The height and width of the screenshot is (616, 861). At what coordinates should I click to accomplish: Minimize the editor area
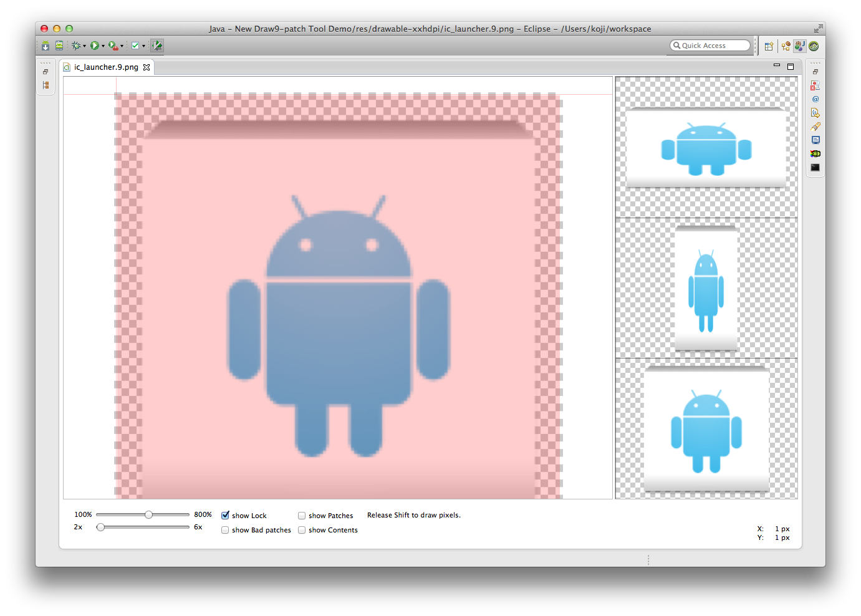coord(777,65)
